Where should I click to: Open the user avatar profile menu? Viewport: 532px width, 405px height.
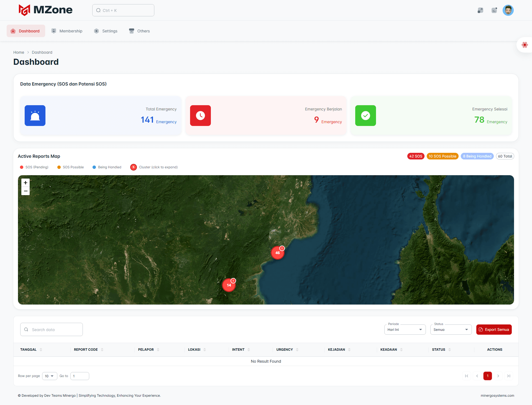click(x=508, y=10)
